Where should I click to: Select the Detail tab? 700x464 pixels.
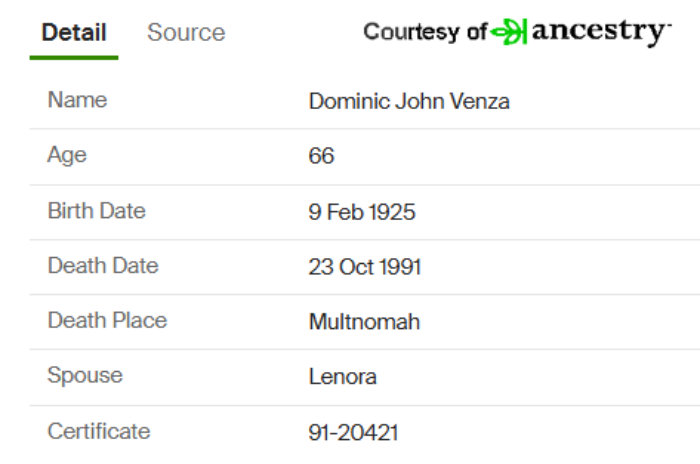point(74,33)
